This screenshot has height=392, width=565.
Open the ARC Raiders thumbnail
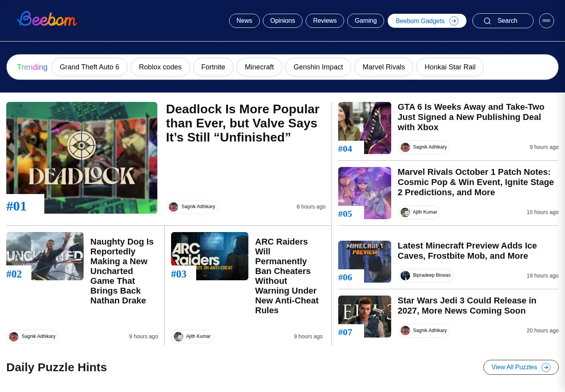pyautogui.click(x=210, y=256)
